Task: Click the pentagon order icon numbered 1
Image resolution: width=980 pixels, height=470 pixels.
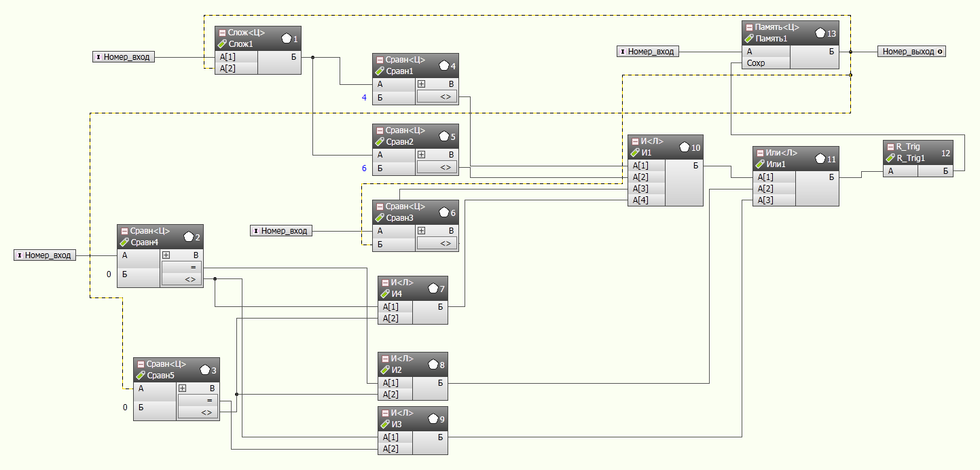Action: (286, 38)
